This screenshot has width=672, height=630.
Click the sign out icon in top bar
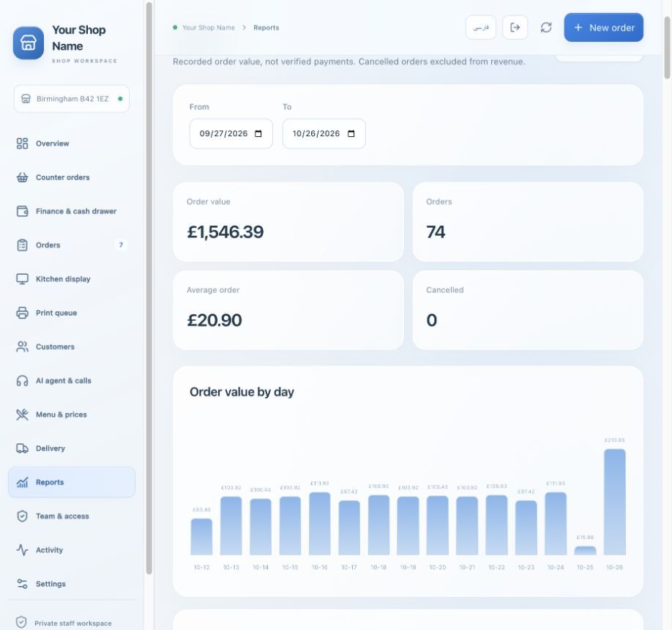coord(515,27)
